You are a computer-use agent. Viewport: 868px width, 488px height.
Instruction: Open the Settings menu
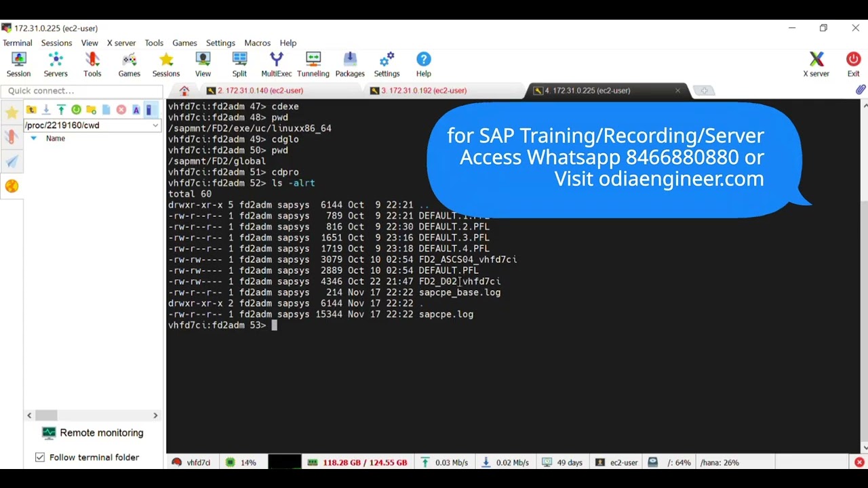pyautogui.click(x=220, y=43)
